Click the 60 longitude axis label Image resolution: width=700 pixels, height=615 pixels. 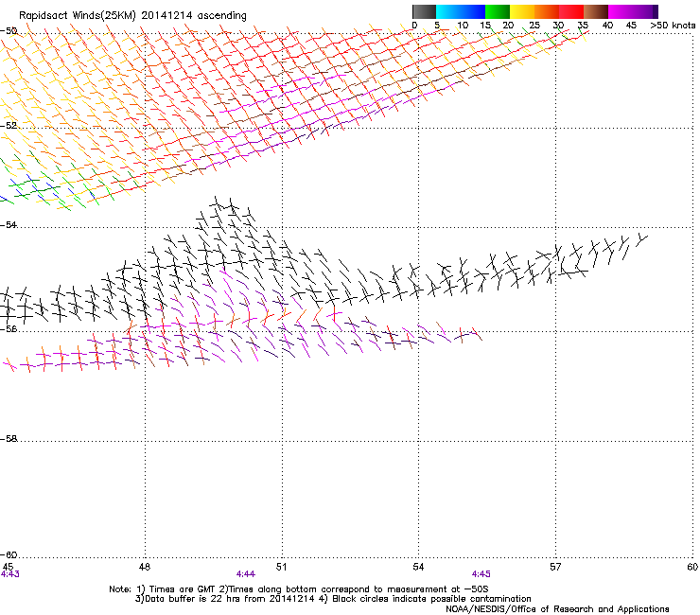692,567
